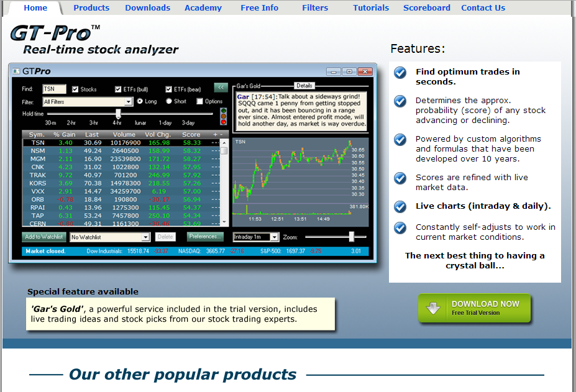576x392 pixels.
Task: Click the Preferences button
Action: tap(204, 237)
